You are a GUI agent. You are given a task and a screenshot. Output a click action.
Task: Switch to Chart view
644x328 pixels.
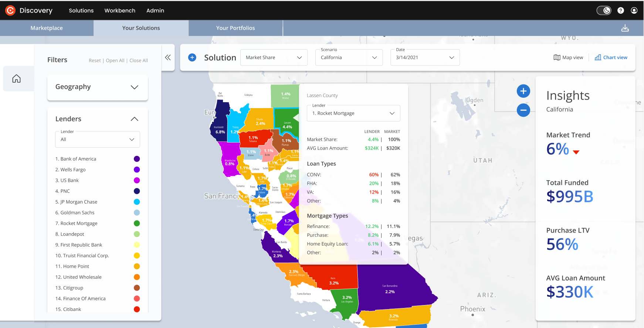(x=611, y=57)
